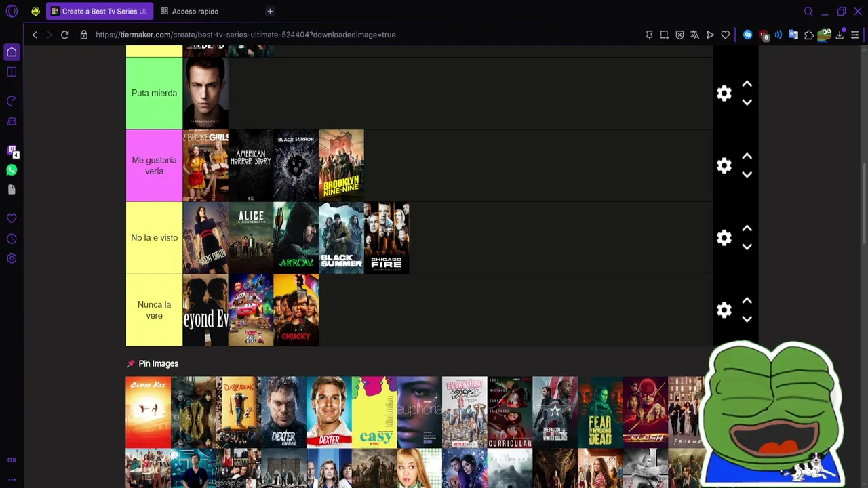Select the Black Mirror poster

tap(296, 165)
